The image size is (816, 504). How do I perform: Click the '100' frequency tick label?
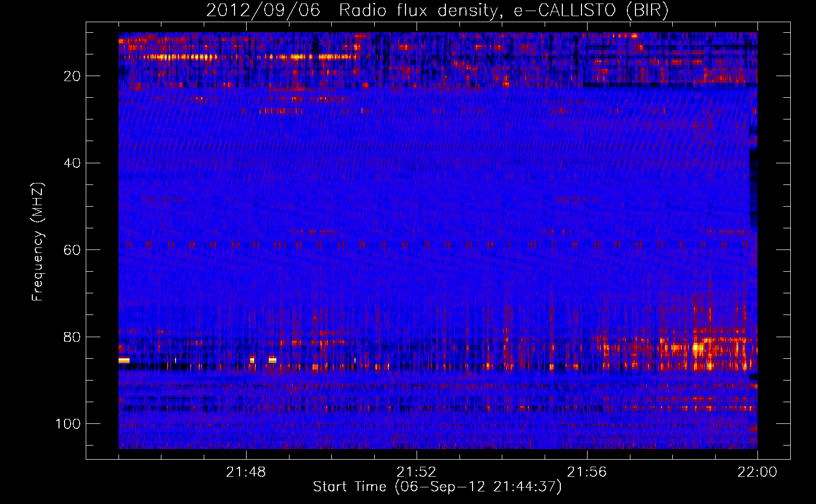(x=68, y=424)
